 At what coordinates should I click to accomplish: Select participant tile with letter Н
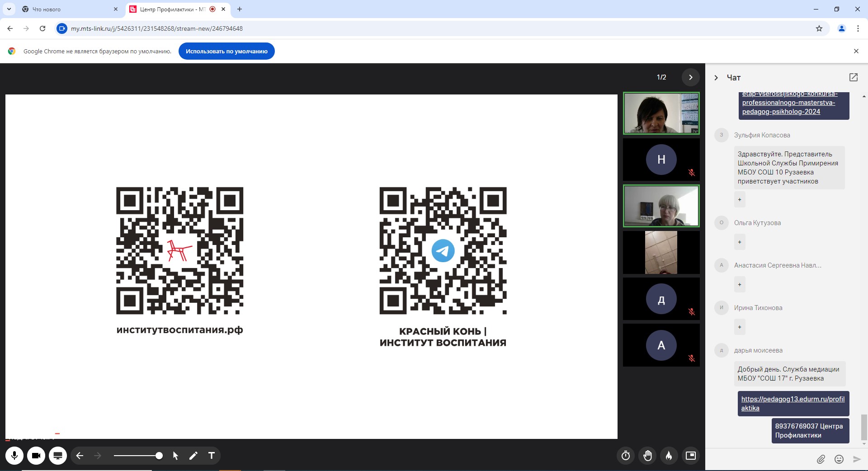click(x=661, y=160)
